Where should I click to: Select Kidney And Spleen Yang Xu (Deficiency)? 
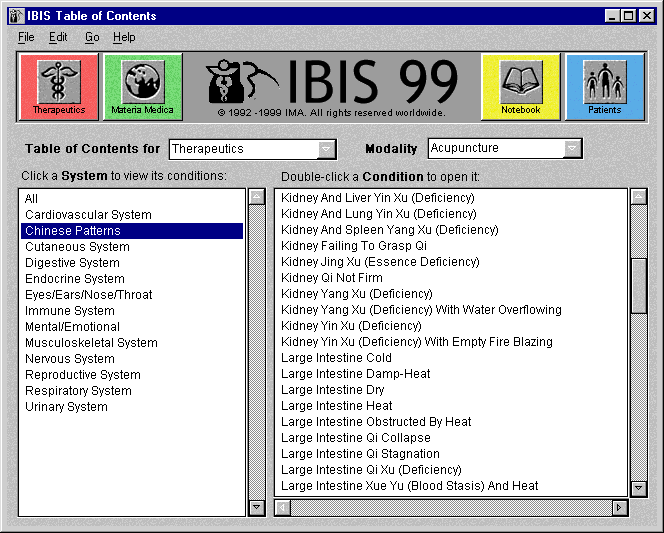pos(451,230)
